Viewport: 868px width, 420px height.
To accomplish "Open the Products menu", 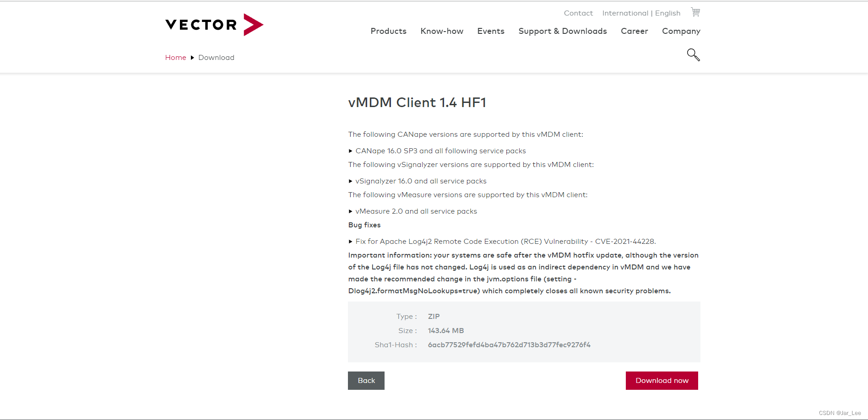I will (x=389, y=31).
